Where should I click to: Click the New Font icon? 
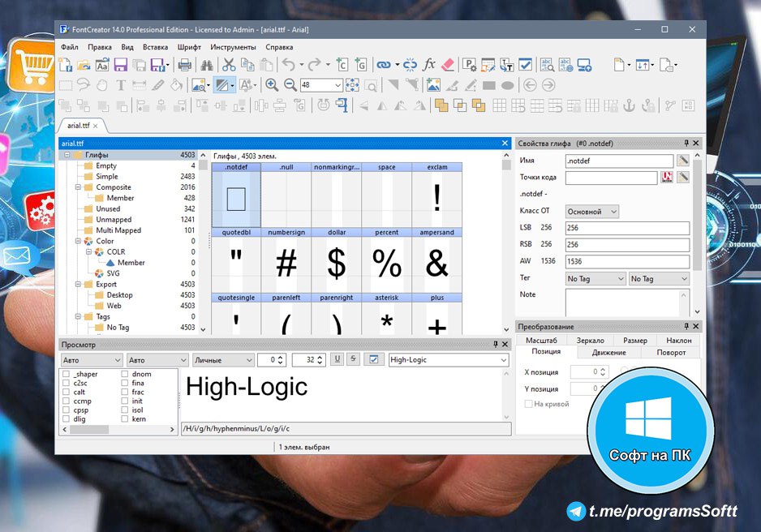(x=66, y=65)
